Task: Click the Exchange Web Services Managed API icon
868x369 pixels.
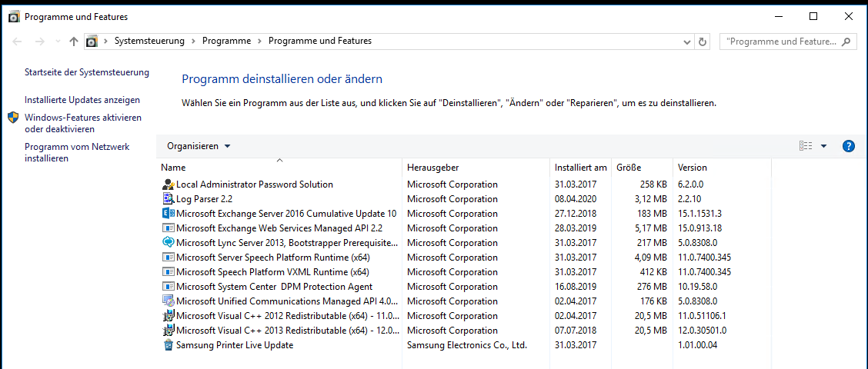Action: (169, 228)
